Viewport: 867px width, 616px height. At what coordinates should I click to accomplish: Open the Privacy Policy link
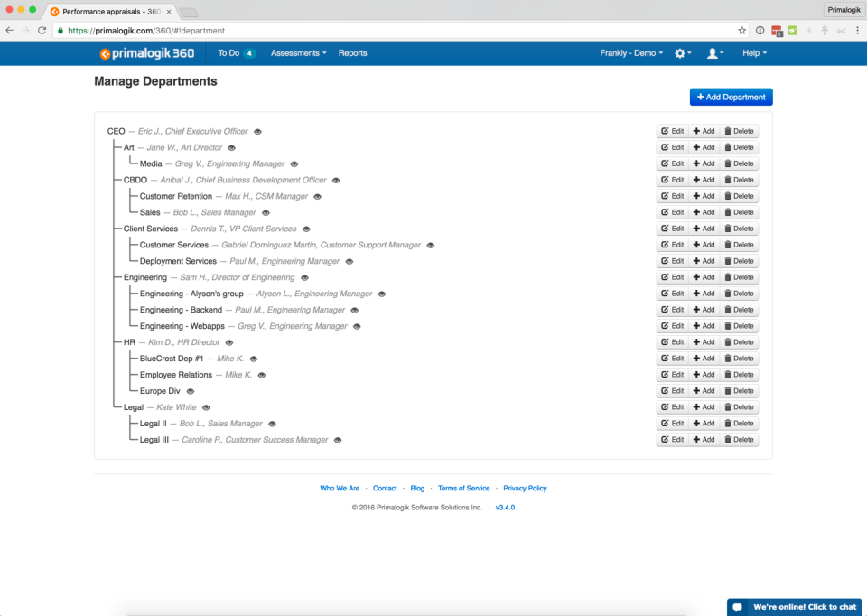click(525, 489)
